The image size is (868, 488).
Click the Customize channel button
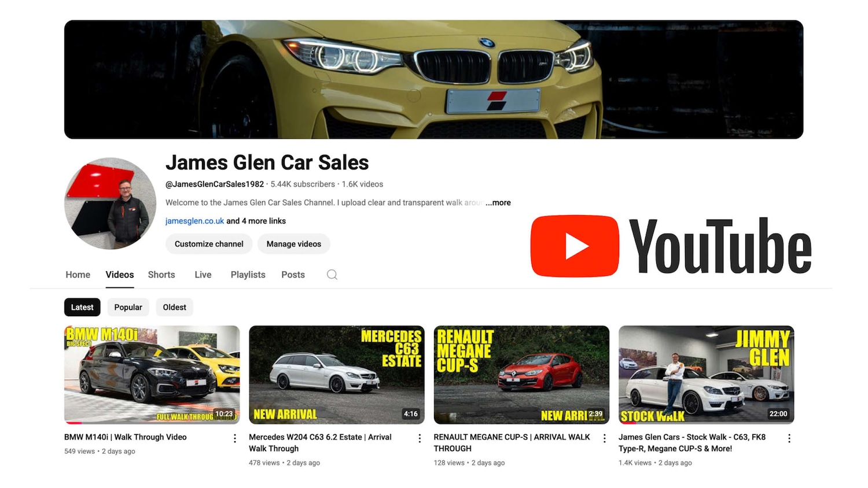point(208,243)
